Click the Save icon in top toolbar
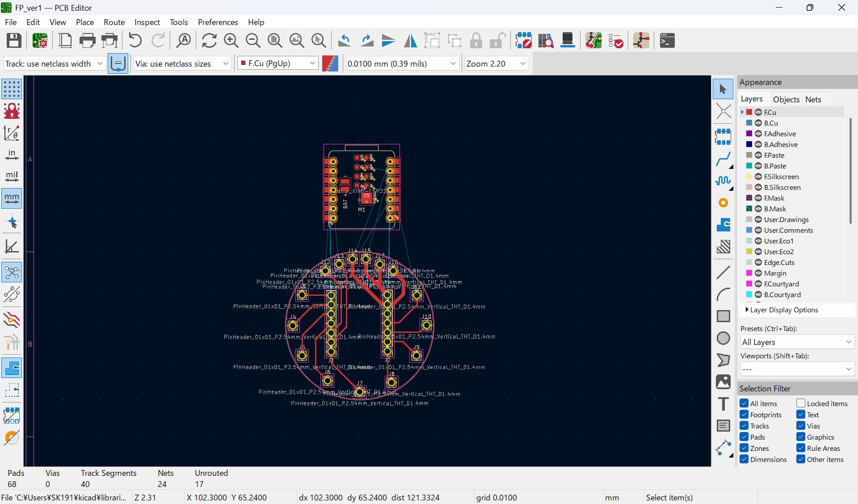The width and height of the screenshot is (858, 504). point(14,41)
